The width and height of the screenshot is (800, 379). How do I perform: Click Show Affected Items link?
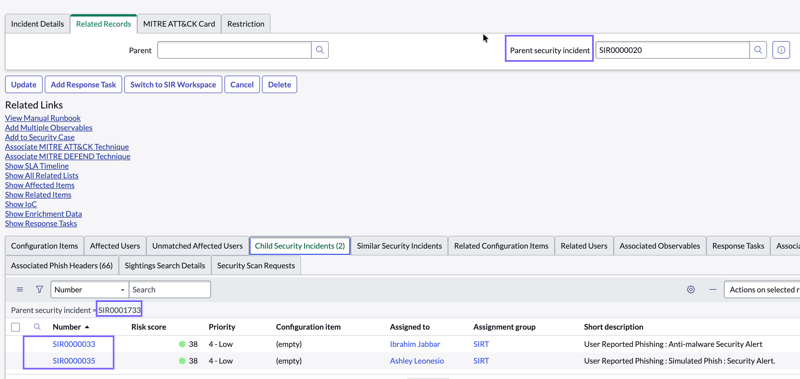coord(40,185)
